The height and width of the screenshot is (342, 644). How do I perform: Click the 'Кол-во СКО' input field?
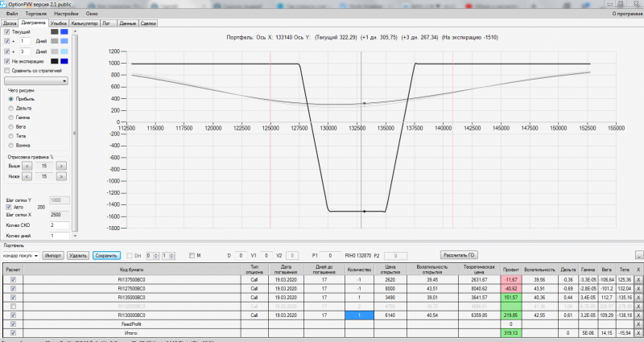pos(59,225)
